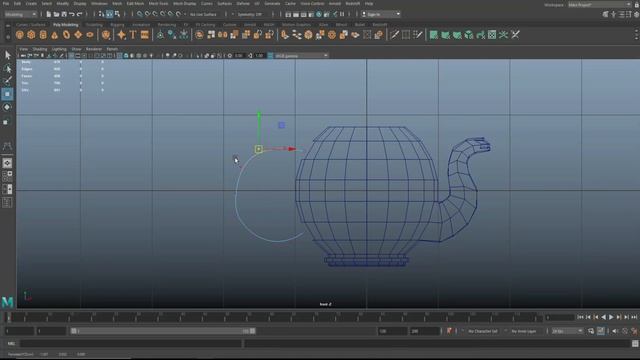Click the range slider left-end handle

click(x=73, y=331)
